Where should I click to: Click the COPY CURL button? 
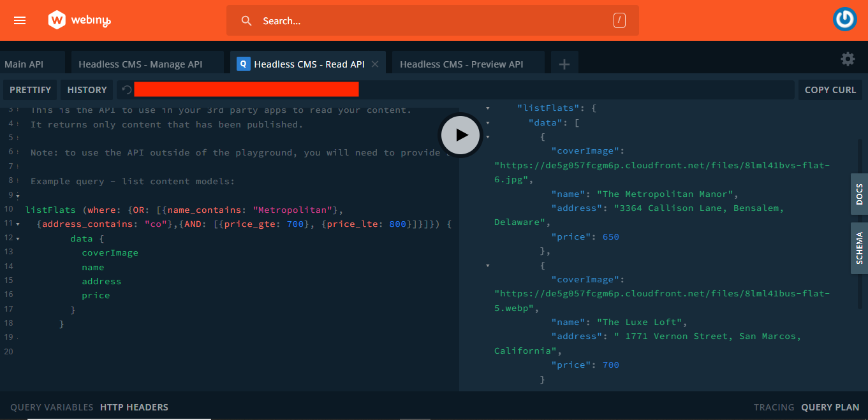pos(830,89)
